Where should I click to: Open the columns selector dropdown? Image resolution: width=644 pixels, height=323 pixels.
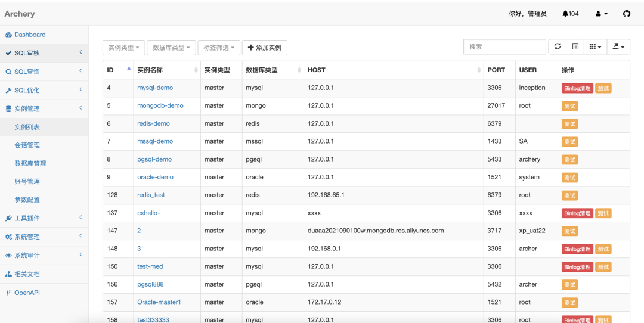(x=595, y=47)
